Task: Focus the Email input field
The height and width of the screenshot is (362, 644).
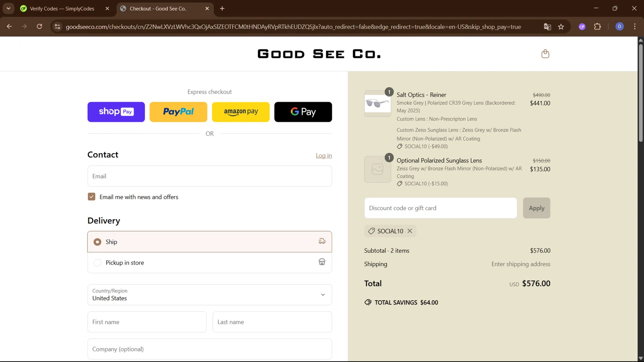Action: coord(210,176)
